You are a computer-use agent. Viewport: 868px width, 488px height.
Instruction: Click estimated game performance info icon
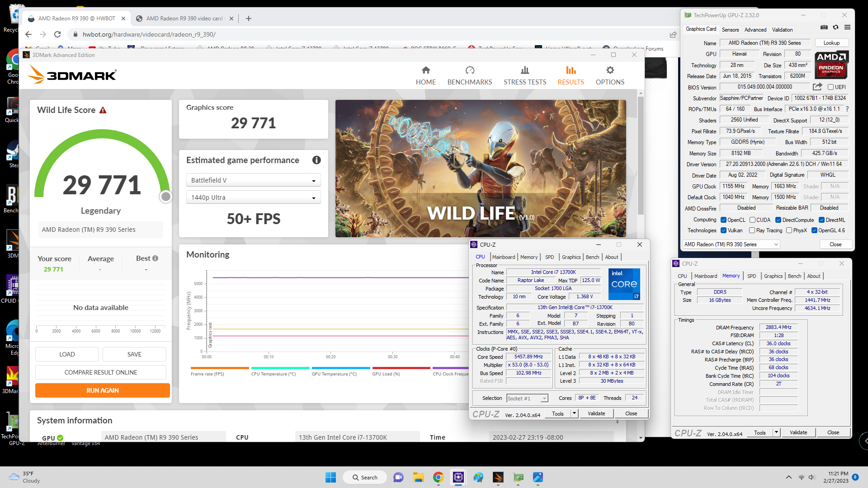tap(316, 160)
